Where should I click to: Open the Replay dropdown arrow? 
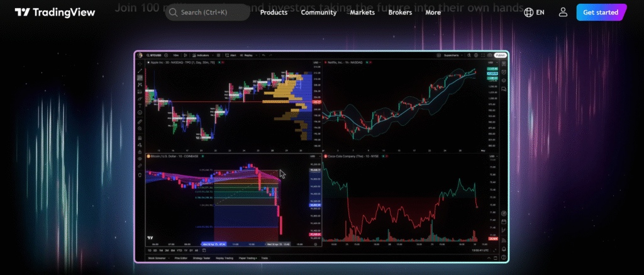(257, 55)
